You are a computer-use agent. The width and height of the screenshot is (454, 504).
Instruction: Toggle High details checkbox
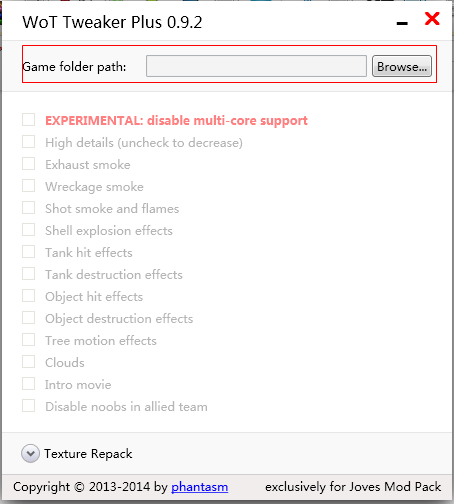[28, 142]
